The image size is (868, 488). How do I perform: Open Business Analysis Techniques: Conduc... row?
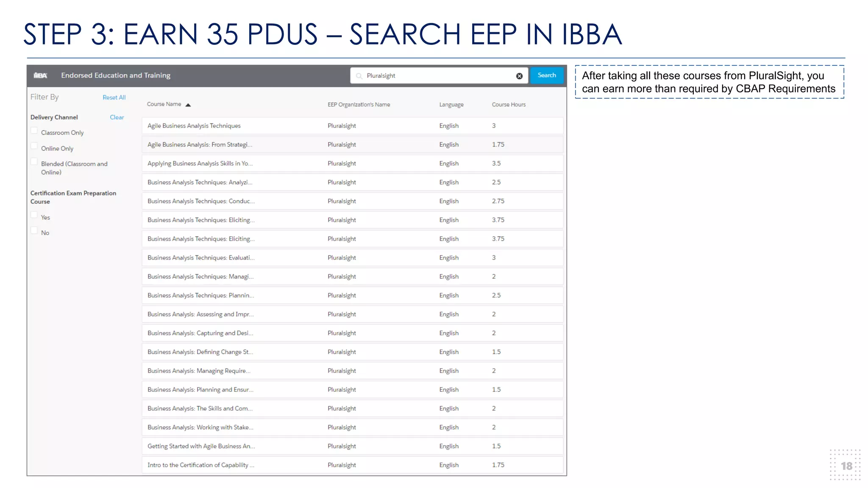tap(353, 201)
